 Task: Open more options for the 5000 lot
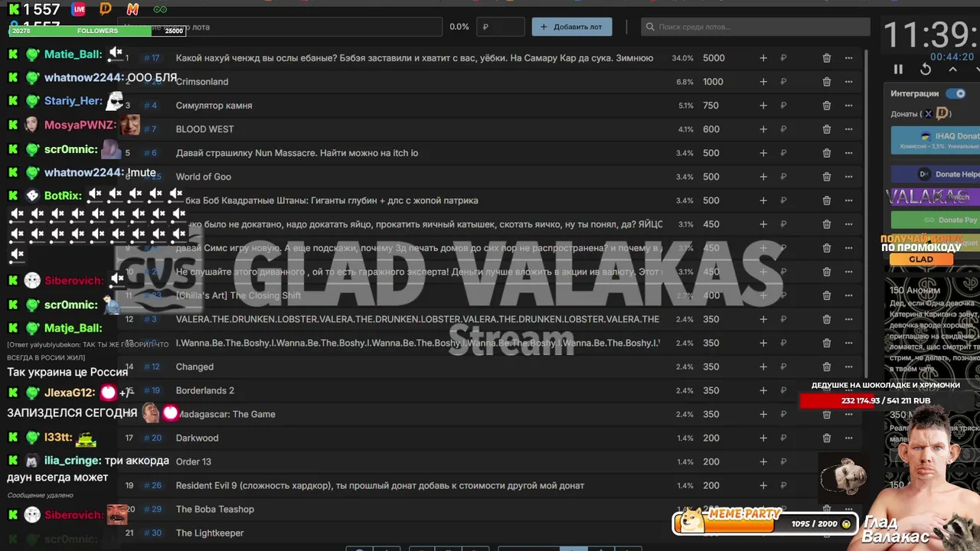[848, 58]
